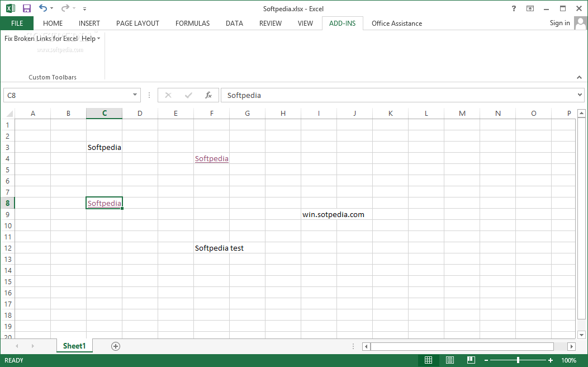Click the previous sheet navigation arrow
Viewport: 588px width, 367px height.
pos(17,346)
